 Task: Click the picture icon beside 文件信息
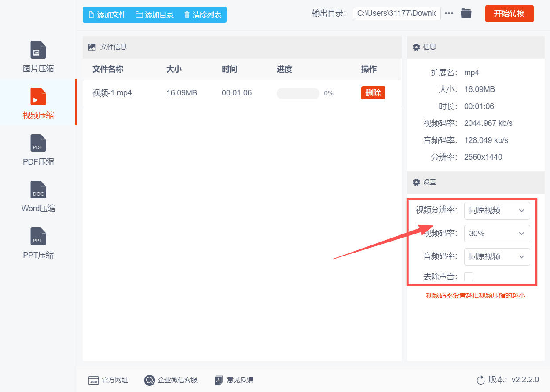coord(92,47)
